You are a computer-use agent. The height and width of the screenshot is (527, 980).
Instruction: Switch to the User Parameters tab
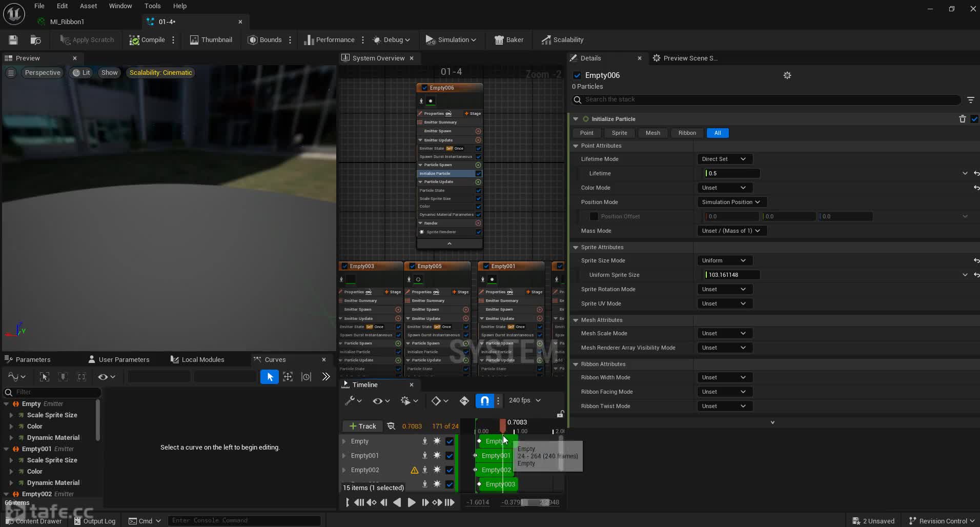click(119, 359)
